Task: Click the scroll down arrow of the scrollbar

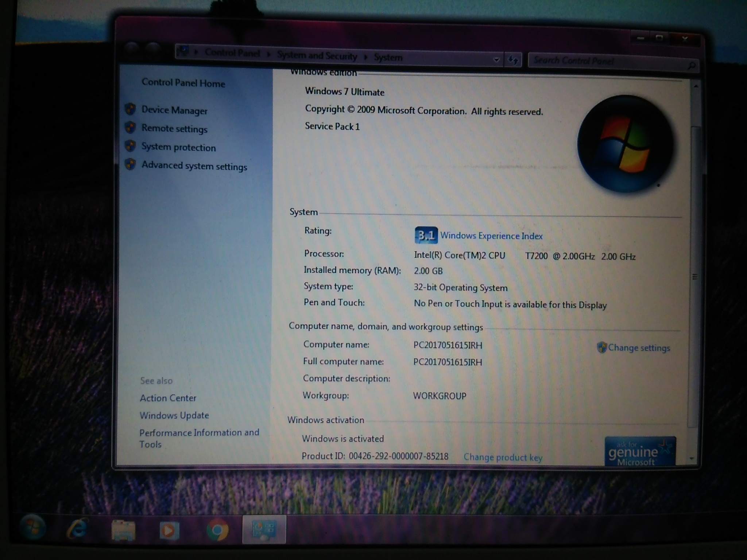Action: (x=692, y=459)
